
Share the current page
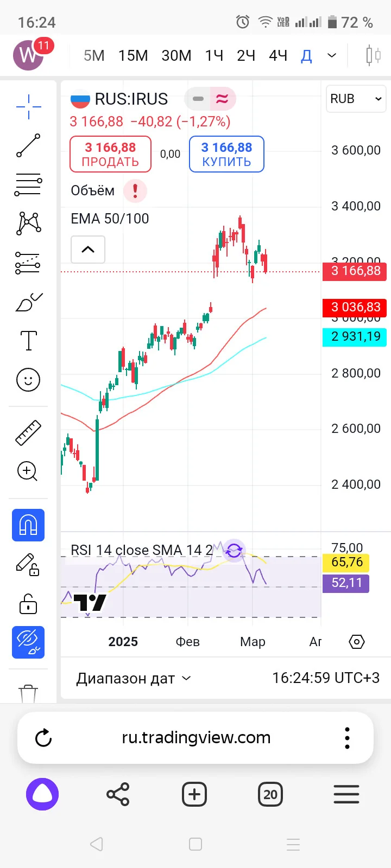[118, 794]
